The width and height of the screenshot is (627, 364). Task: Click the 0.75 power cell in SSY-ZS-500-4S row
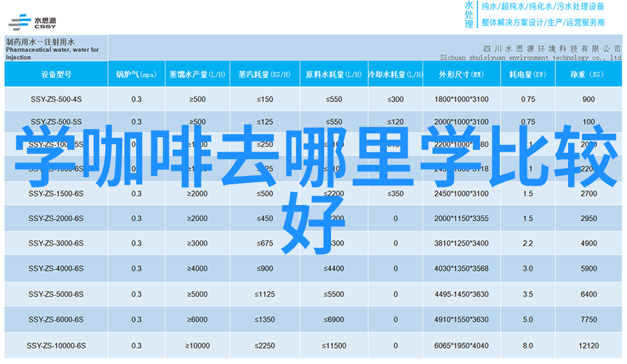[x=528, y=99]
